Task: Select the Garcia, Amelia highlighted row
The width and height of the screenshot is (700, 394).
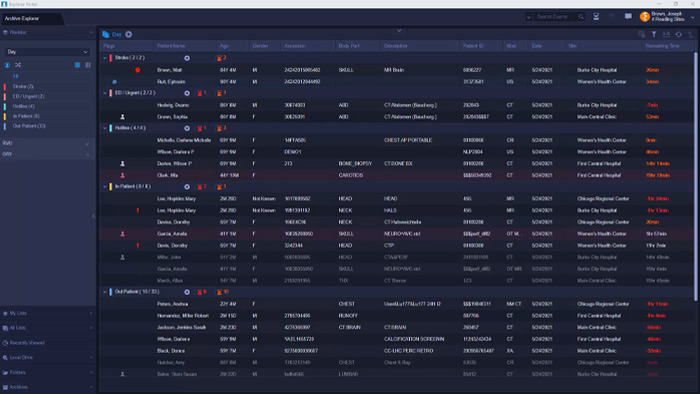Action: click(397, 234)
